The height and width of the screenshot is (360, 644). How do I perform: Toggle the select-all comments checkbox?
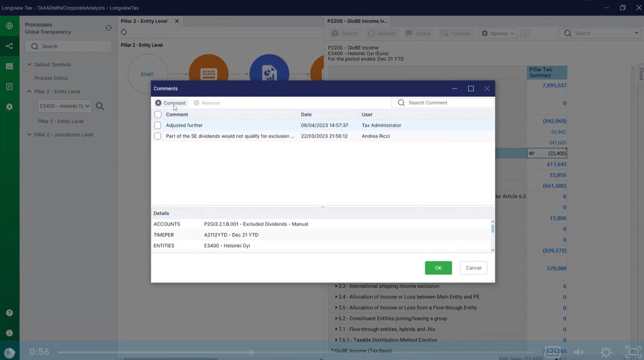pyautogui.click(x=157, y=114)
